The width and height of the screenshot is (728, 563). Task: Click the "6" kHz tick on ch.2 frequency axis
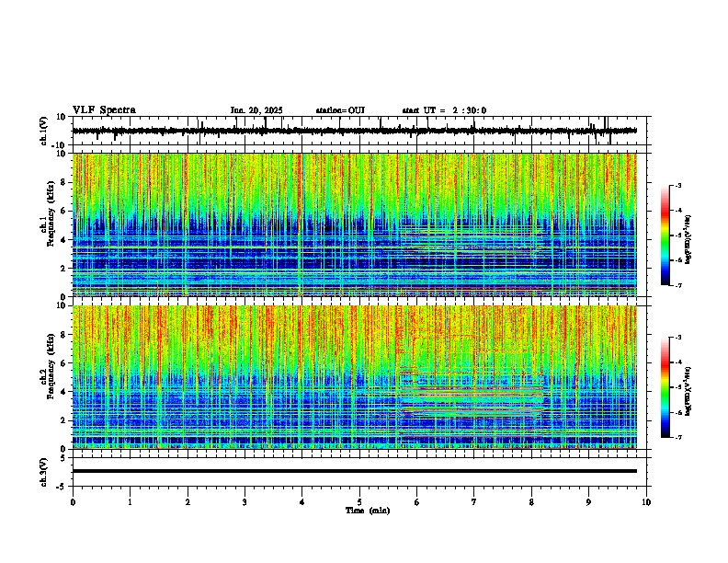[63, 363]
